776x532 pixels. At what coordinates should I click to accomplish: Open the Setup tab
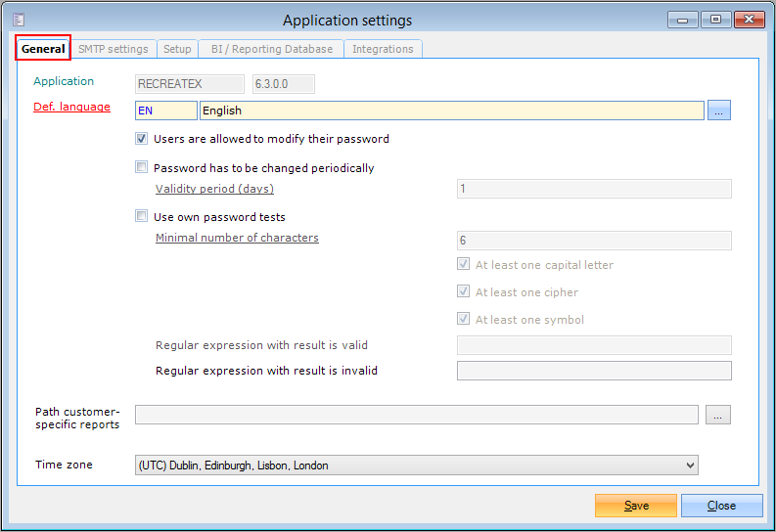[x=177, y=49]
